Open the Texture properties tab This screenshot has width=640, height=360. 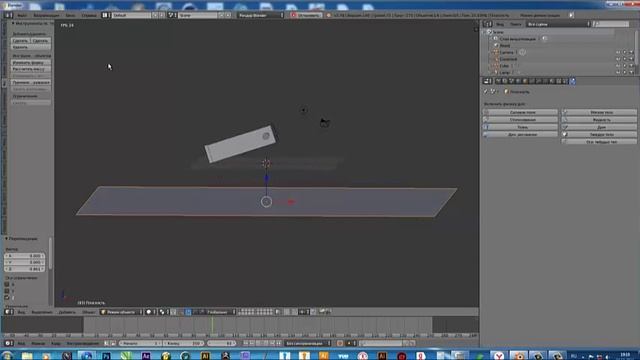pyautogui.click(x=558, y=81)
